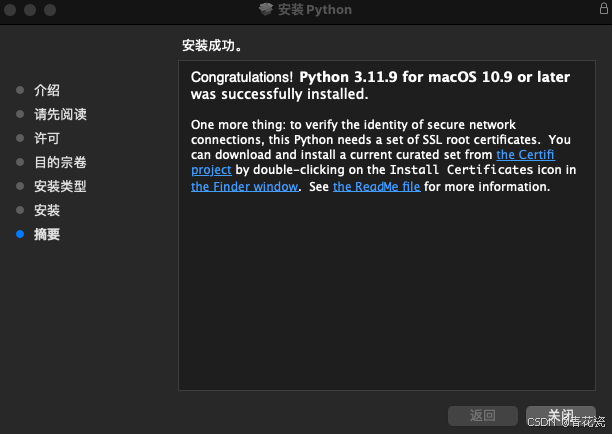Click the blue bullet next to 摘要
Screen dimensions: 612x434
click(20, 234)
